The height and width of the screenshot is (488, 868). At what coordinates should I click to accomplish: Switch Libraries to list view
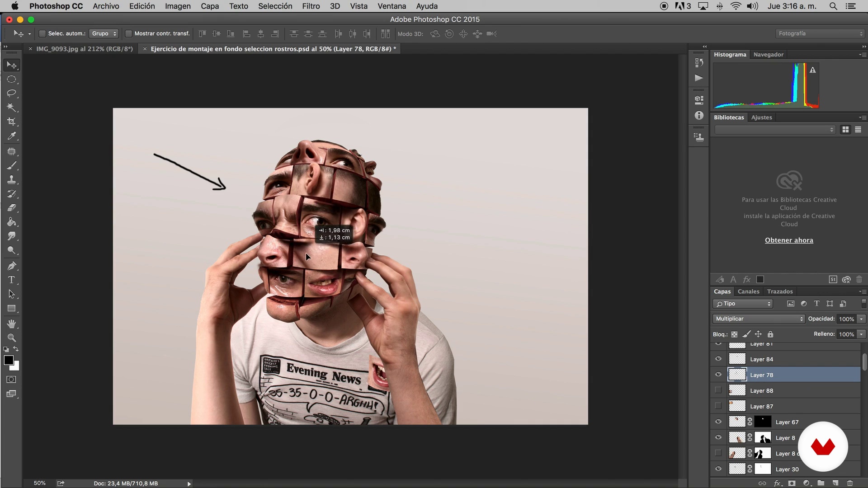click(x=858, y=130)
